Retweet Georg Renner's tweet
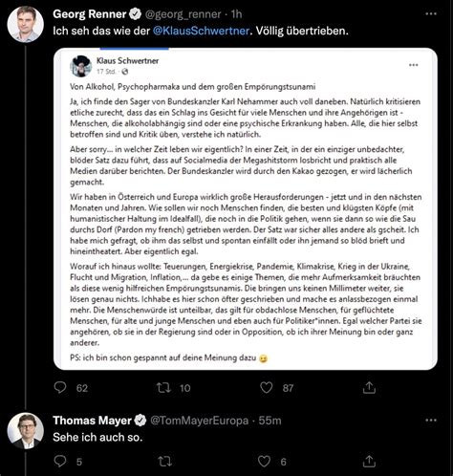The width and height of the screenshot is (453, 476). click(x=164, y=387)
